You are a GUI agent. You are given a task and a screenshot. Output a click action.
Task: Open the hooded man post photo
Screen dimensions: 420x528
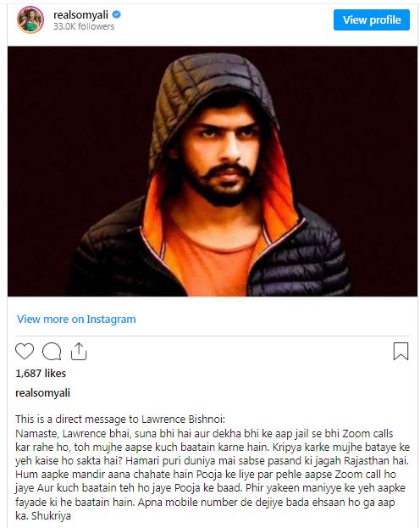(213, 171)
